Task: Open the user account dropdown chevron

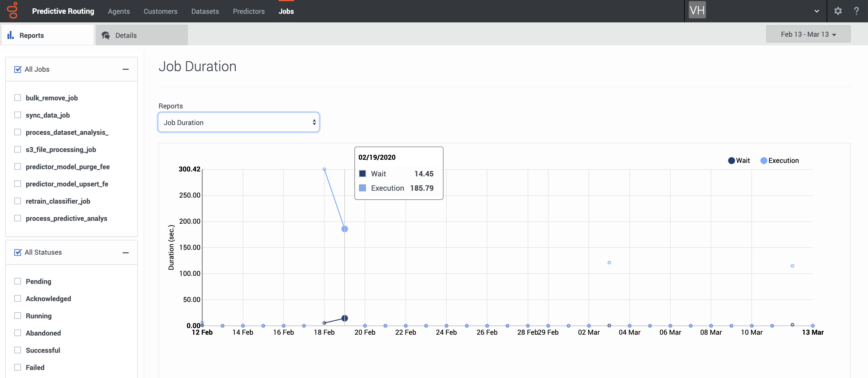Action: [x=817, y=11]
